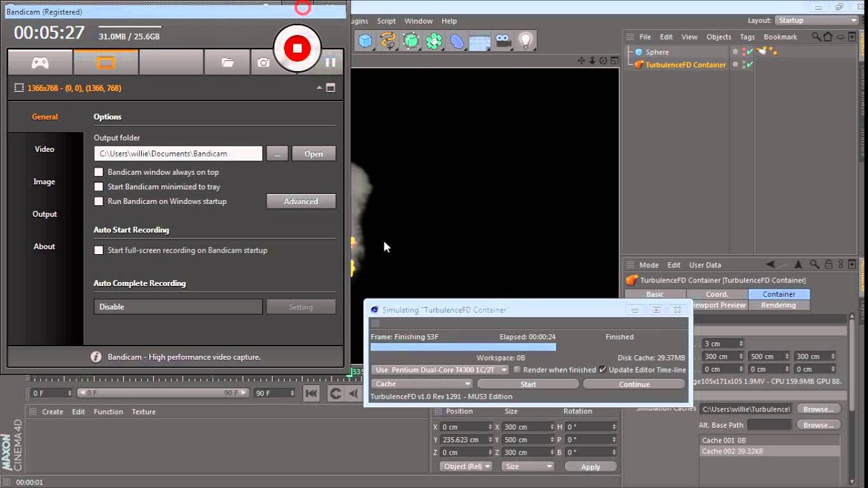Go to timeline start with rewind button
This screenshot has height=488, width=868.
click(x=311, y=393)
